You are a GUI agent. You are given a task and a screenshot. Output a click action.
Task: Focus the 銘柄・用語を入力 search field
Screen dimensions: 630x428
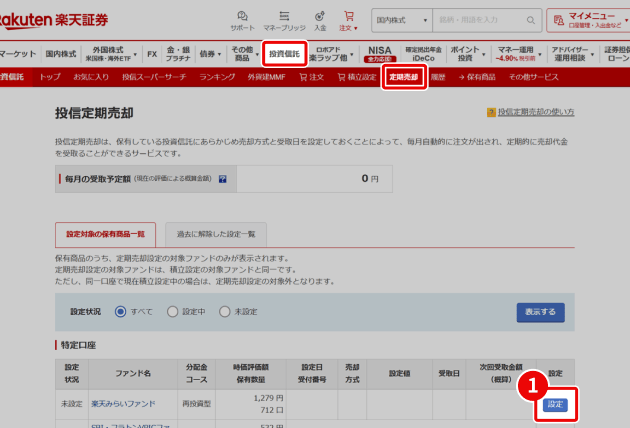pos(480,20)
